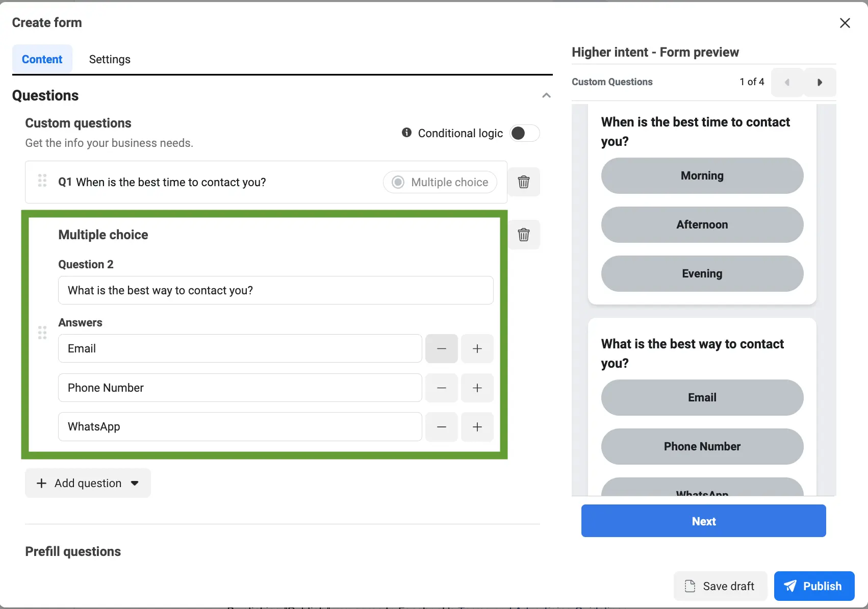Click the drag handle beside Q1
This screenshot has height=609, width=868.
point(42,180)
